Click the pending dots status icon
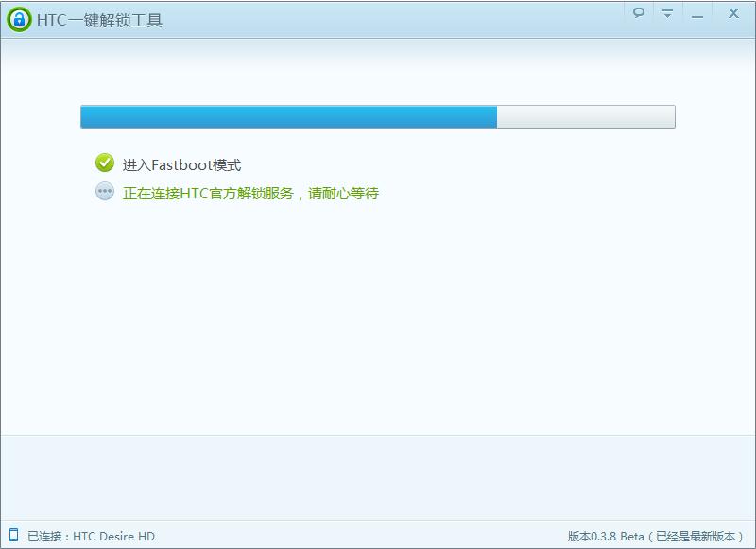756x549 pixels. point(105,192)
